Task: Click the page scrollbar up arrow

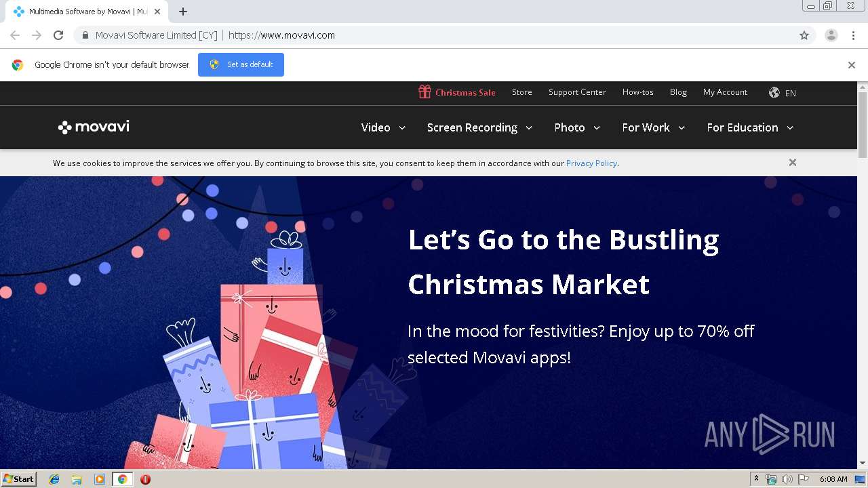Action: pos(863,87)
